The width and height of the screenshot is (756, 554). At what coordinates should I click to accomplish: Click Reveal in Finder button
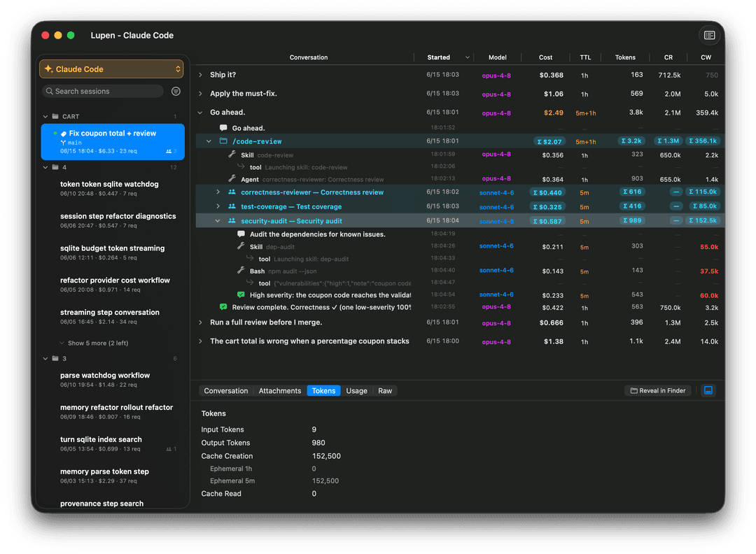pos(657,391)
